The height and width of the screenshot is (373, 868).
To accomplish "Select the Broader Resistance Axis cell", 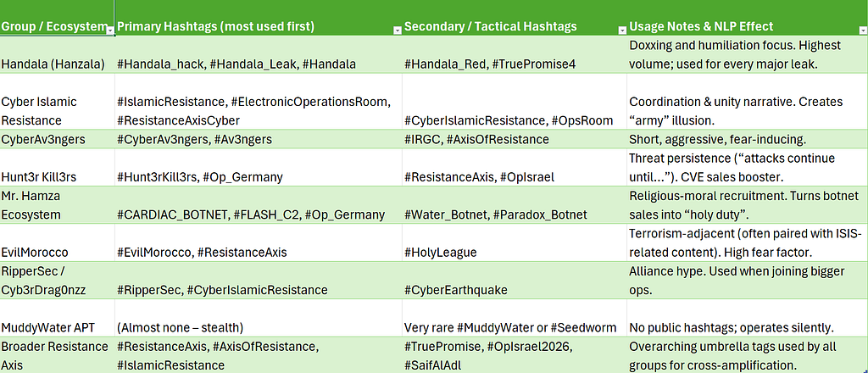I will 58,354.
